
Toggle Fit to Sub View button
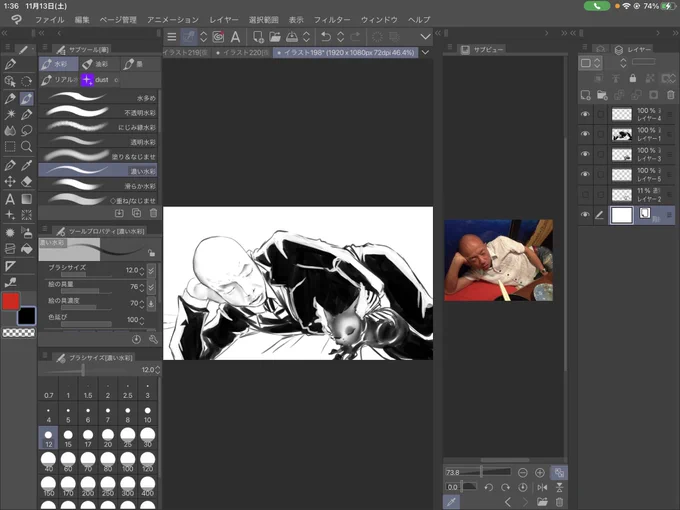[x=559, y=472]
